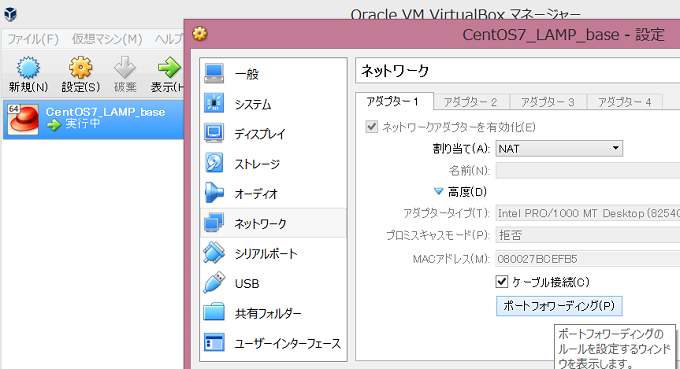
Task: Click the 新規(N) toolbar icon
Action: click(28, 68)
